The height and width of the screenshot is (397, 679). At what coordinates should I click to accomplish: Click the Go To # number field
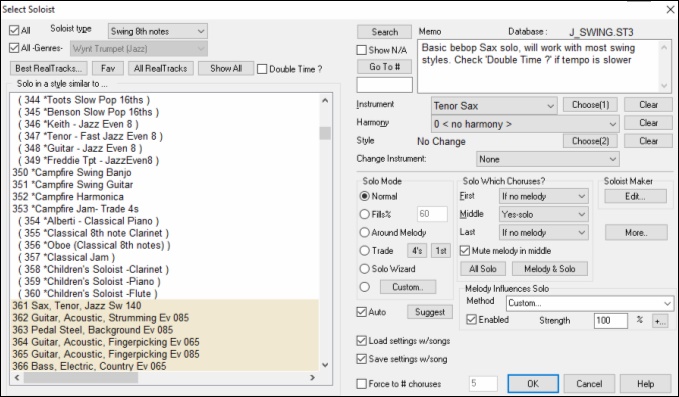tap(385, 85)
